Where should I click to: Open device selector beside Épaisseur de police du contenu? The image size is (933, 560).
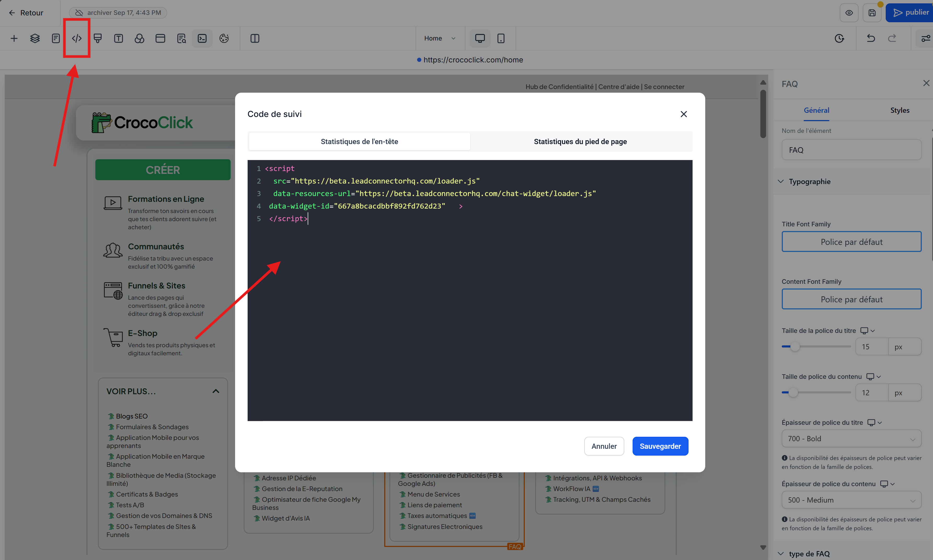pyautogui.click(x=887, y=484)
